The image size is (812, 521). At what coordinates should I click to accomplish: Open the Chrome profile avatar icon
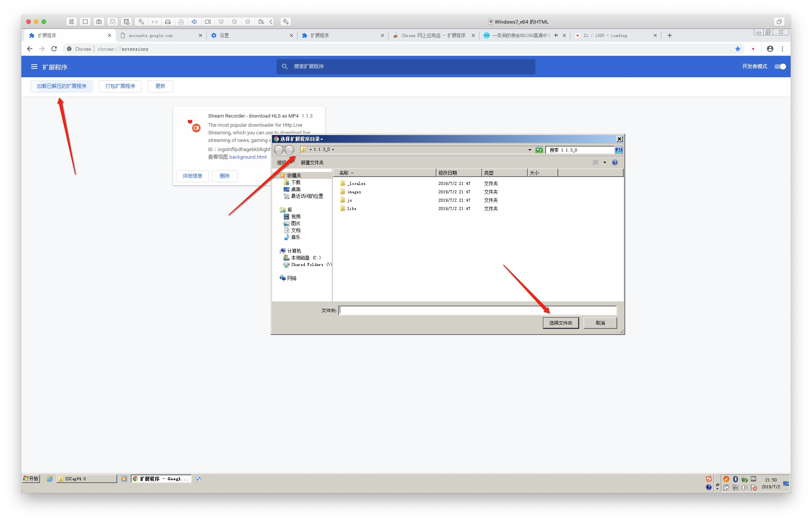click(x=770, y=49)
